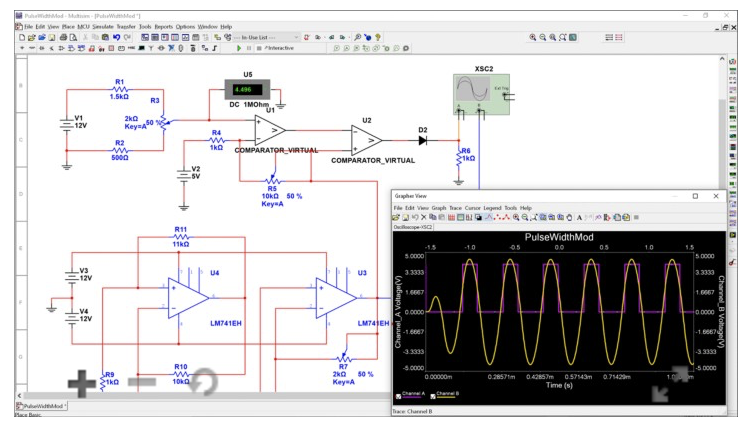
Task: Click resistor R11 11kΩ
Action: [x=181, y=237]
